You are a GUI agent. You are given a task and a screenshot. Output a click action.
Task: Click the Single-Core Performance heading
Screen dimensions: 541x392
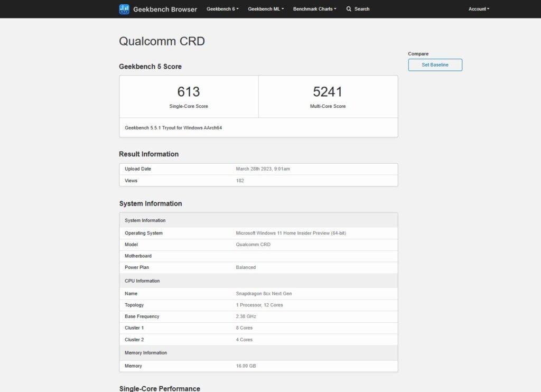pyautogui.click(x=160, y=388)
